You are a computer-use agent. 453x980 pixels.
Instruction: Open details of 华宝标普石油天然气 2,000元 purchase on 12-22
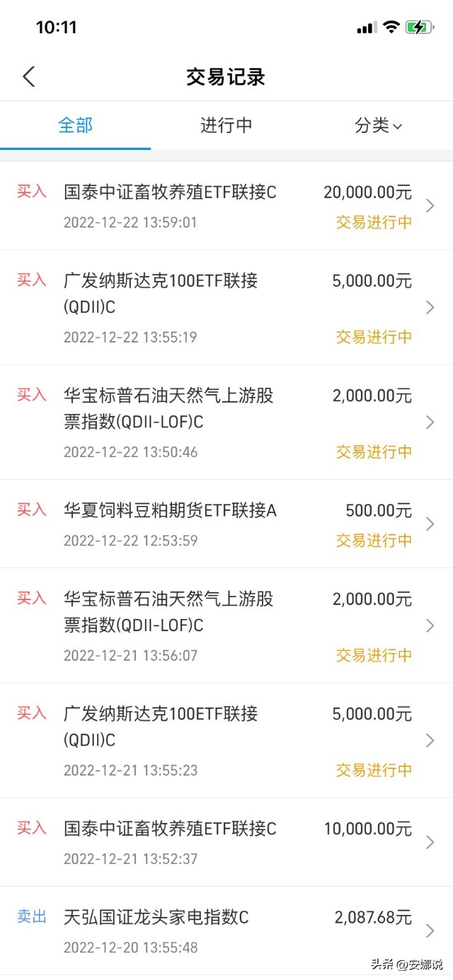430,422
